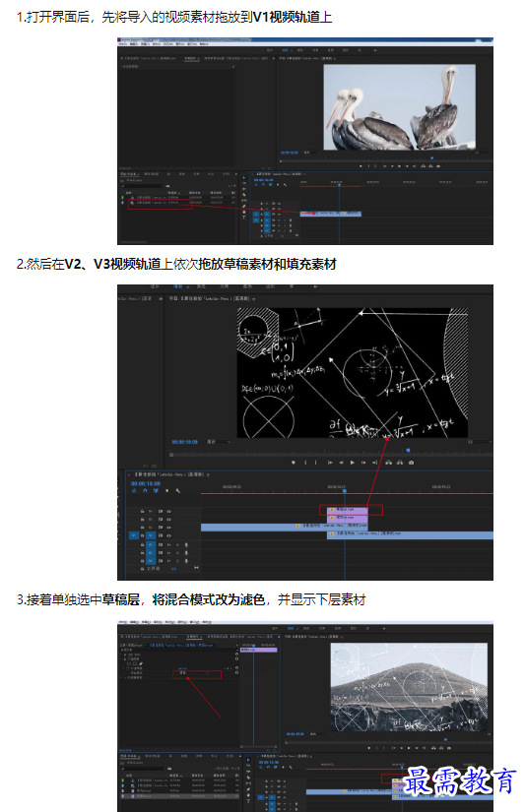Click V1 source patch button in step 2 image
Viewport: 525px width, 812px height.
[x=134, y=535]
